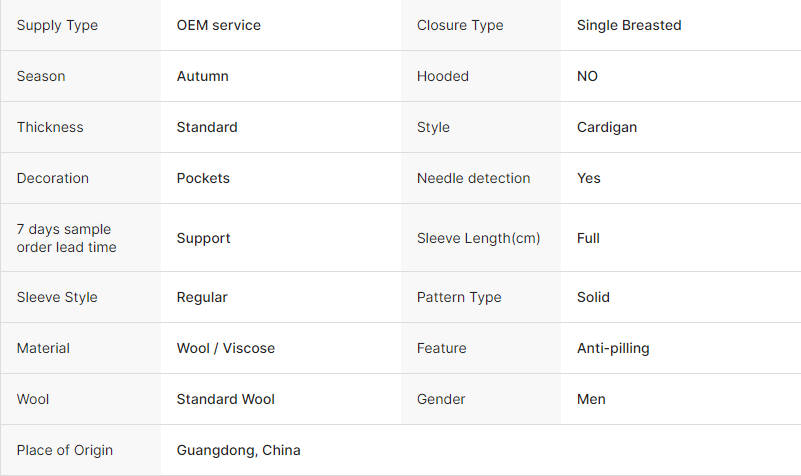The width and height of the screenshot is (801, 476).
Task: Click the "Autumn" season value
Action: 202,76
